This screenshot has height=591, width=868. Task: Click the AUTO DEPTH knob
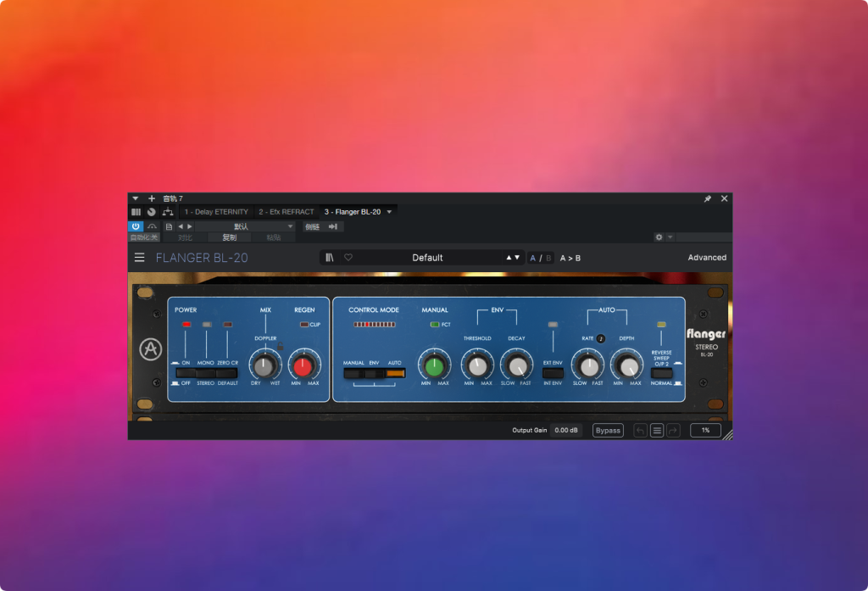pyautogui.click(x=628, y=365)
